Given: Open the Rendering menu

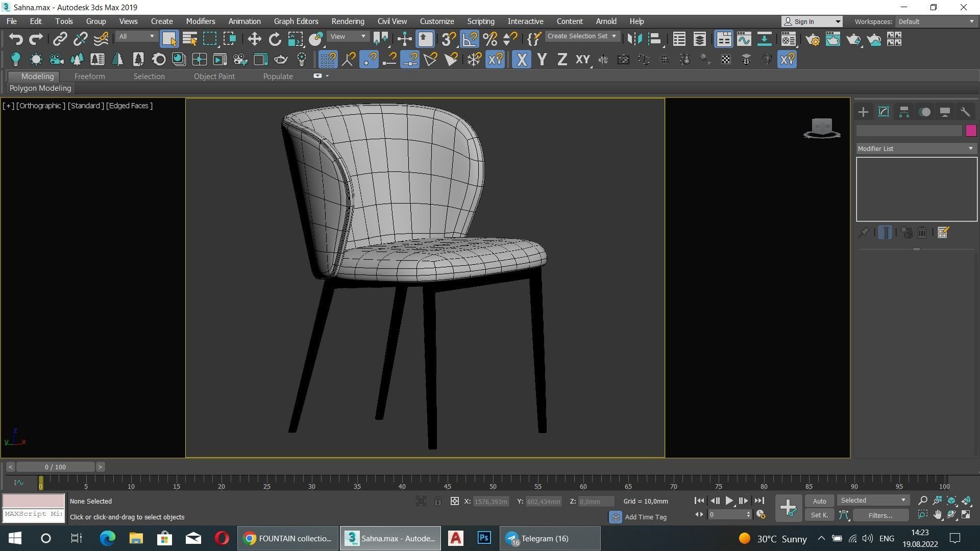Looking at the screenshot, I should click(x=348, y=21).
